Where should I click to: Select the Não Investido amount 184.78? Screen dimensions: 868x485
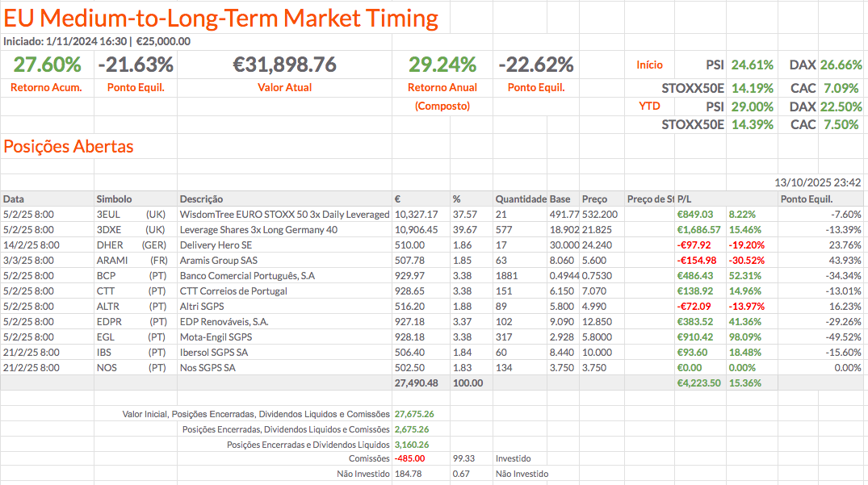pos(408,474)
